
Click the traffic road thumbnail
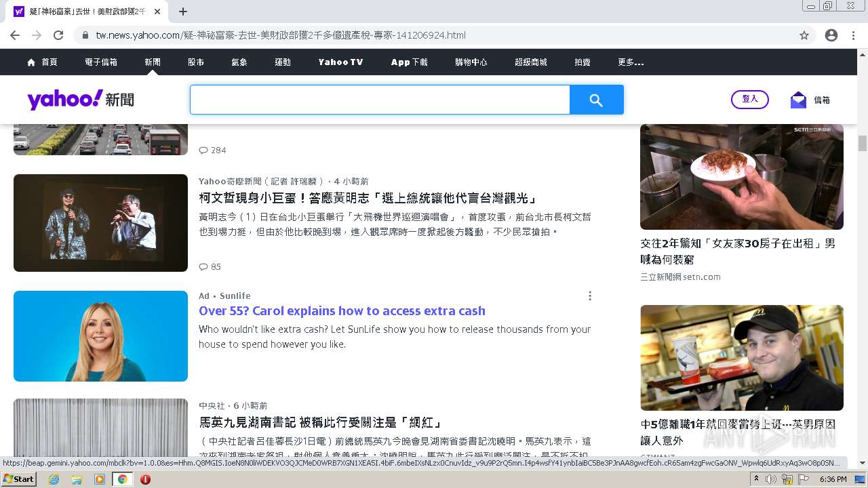100,139
